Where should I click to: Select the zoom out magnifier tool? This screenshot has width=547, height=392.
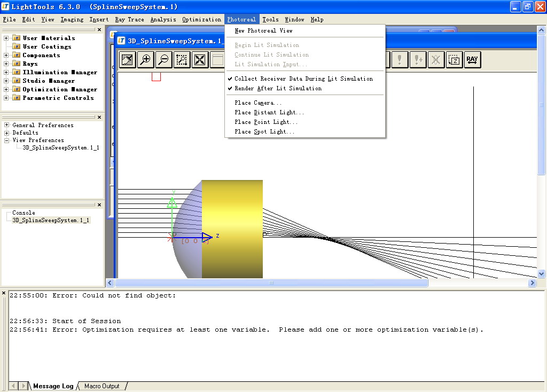click(163, 60)
